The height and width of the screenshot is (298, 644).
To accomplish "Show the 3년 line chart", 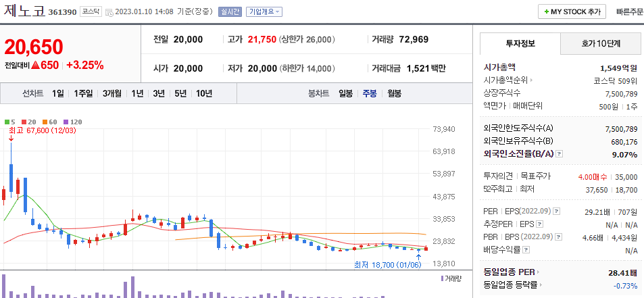I will click(x=159, y=93).
